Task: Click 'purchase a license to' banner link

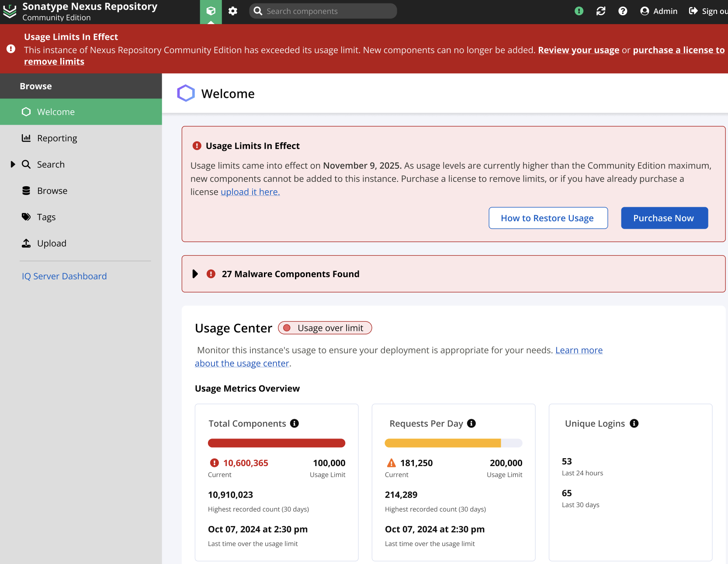Action: pos(679,50)
